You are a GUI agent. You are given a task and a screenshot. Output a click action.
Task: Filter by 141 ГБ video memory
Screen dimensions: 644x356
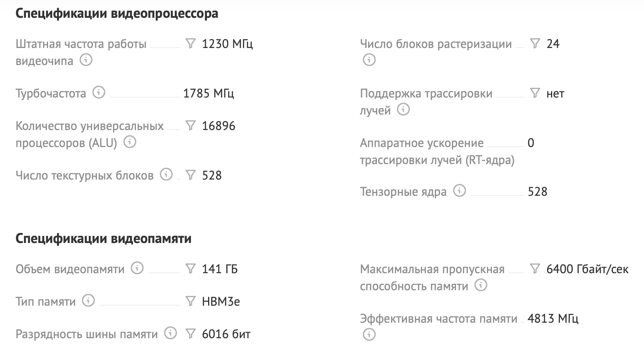(190, 269)
